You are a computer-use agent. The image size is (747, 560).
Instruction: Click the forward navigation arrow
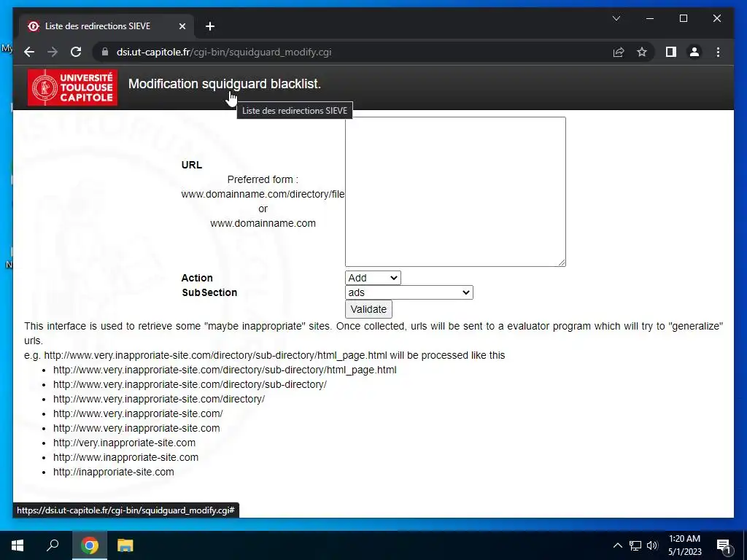[x=53, y=52]
